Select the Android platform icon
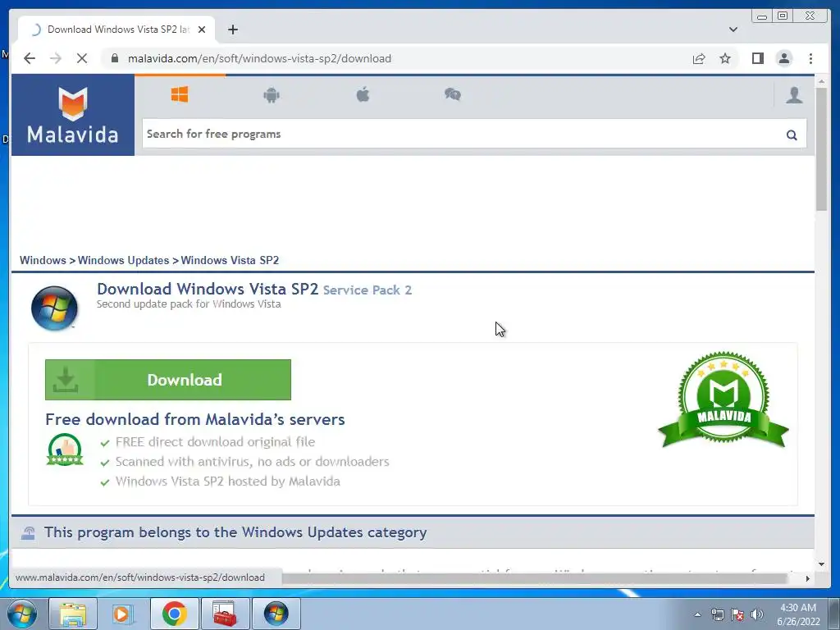 (x=272, y=95)
